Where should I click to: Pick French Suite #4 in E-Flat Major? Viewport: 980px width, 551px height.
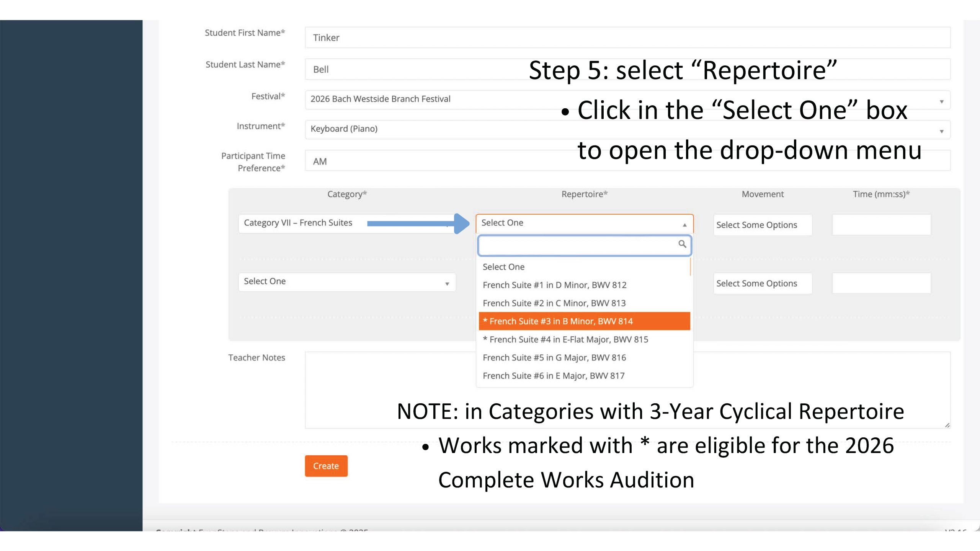(x=565, y=339)
